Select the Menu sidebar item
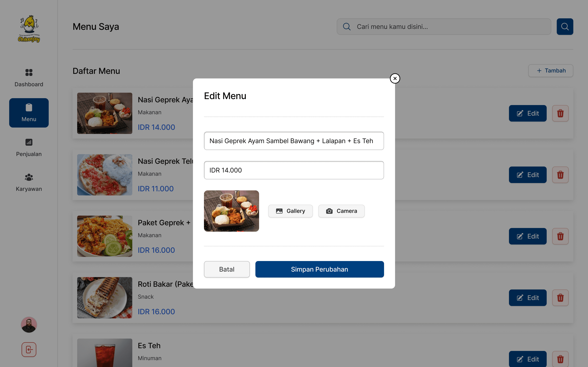 29,113
